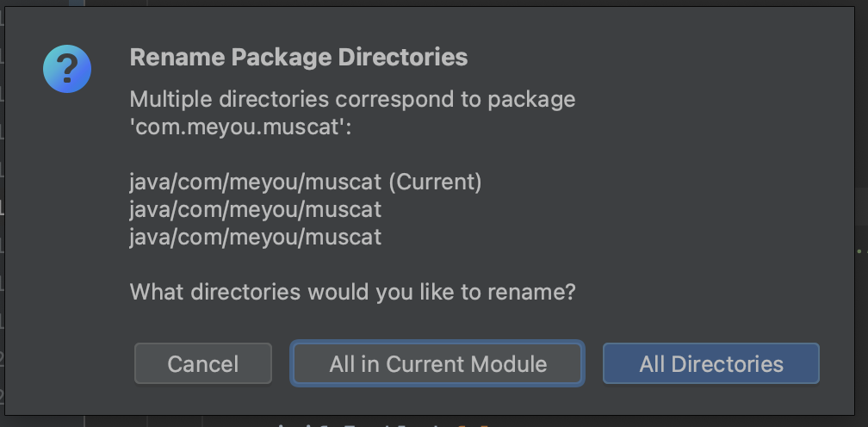Image resolution: width=868 pixels, height=427 pixels.
Task: Click the last java/com/meyou/muscat path
Action: click(255, 237)
